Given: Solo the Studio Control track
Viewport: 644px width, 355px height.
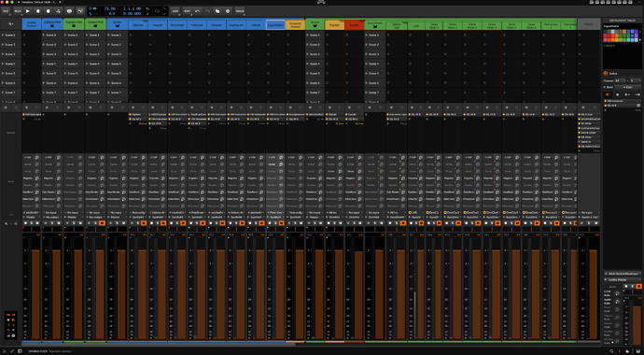Looking at the screenshot, I should [31, 223].
